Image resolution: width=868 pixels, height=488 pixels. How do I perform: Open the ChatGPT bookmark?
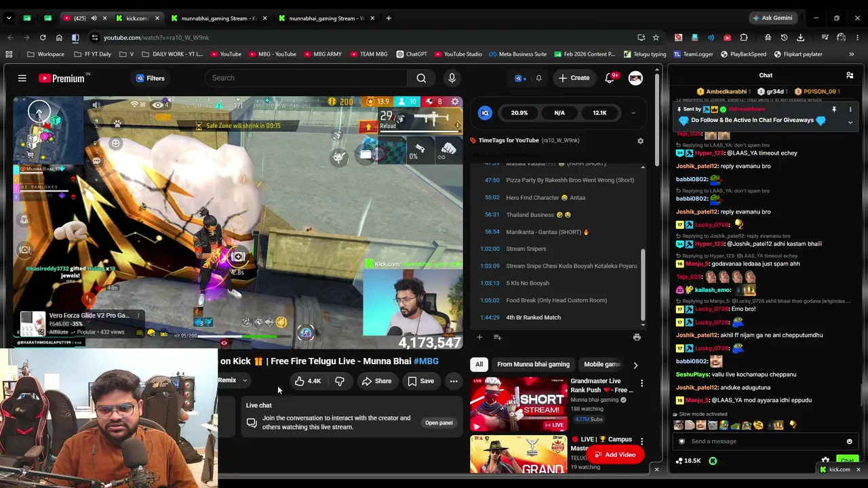[410, 54]
